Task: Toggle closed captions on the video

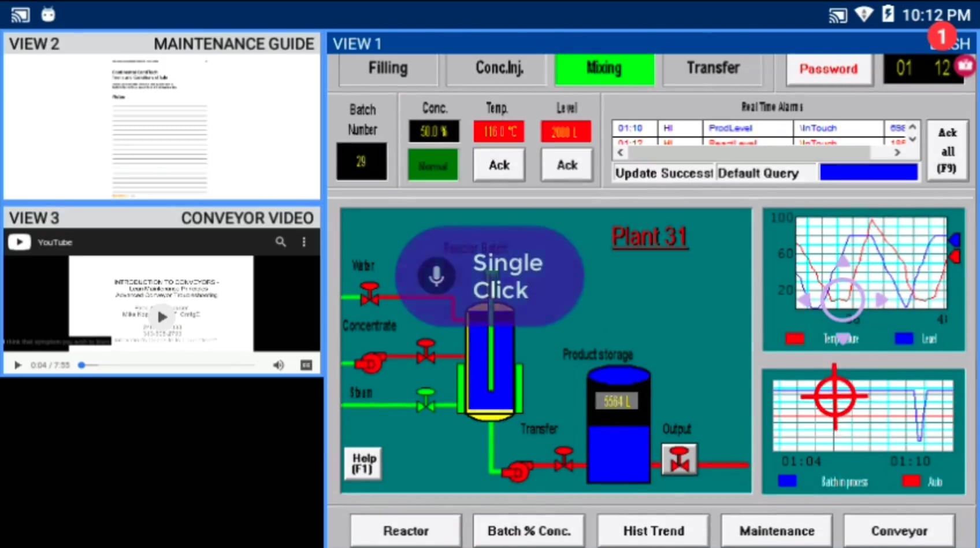Action: tap(306, 365)
